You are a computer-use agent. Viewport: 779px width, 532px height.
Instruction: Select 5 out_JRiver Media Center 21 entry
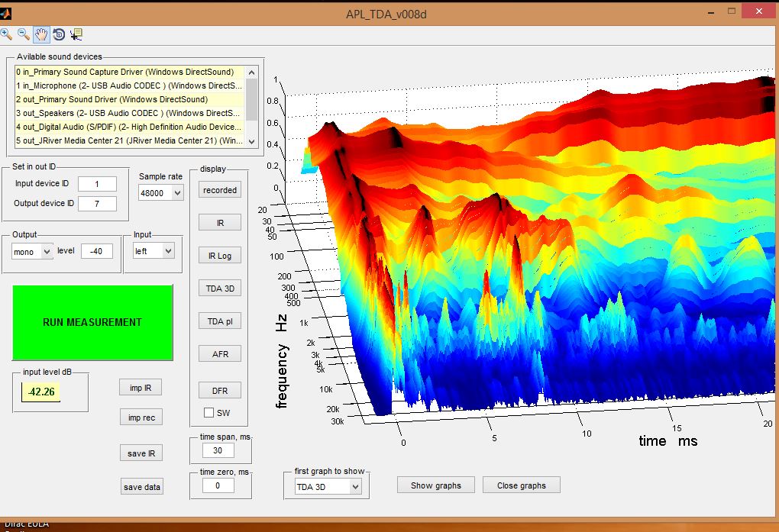coord(129,140)
